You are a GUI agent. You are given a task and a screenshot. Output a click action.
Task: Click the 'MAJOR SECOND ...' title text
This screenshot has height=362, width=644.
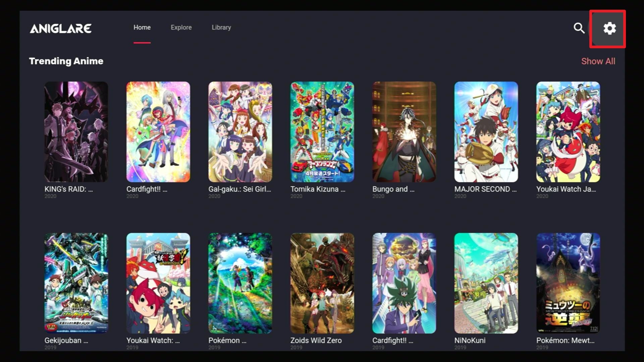[x=485, y=189]
